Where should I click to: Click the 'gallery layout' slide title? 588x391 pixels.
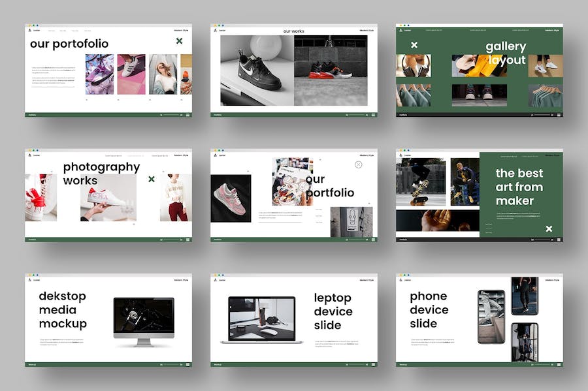505,53
